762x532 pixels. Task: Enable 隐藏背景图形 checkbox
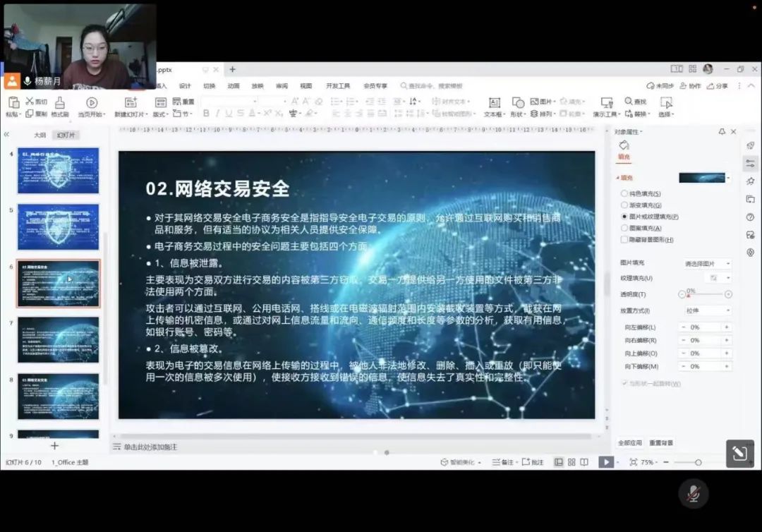(x=624, y=240)
